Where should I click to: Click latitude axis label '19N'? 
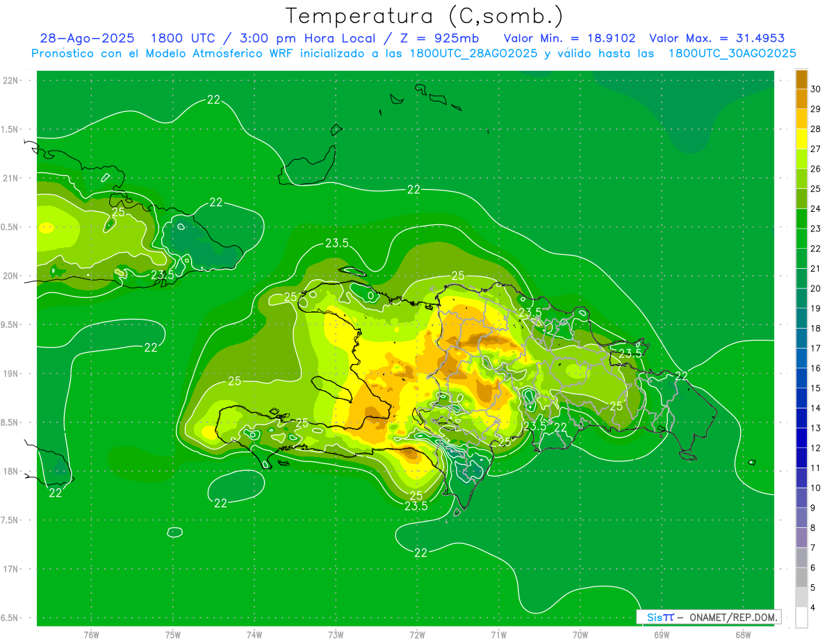(10, 373)
